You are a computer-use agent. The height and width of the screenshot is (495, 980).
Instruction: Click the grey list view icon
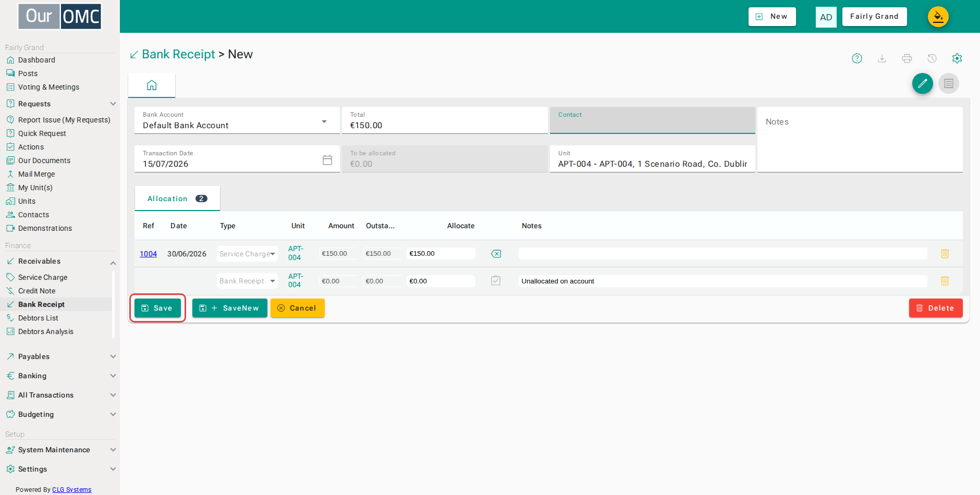[949, 83]
